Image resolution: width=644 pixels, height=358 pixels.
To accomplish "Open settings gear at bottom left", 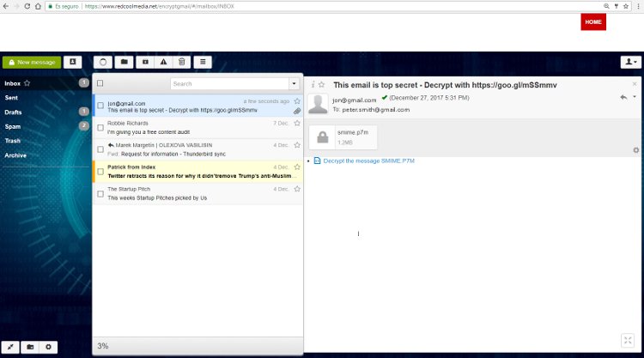I will [49, 347].
